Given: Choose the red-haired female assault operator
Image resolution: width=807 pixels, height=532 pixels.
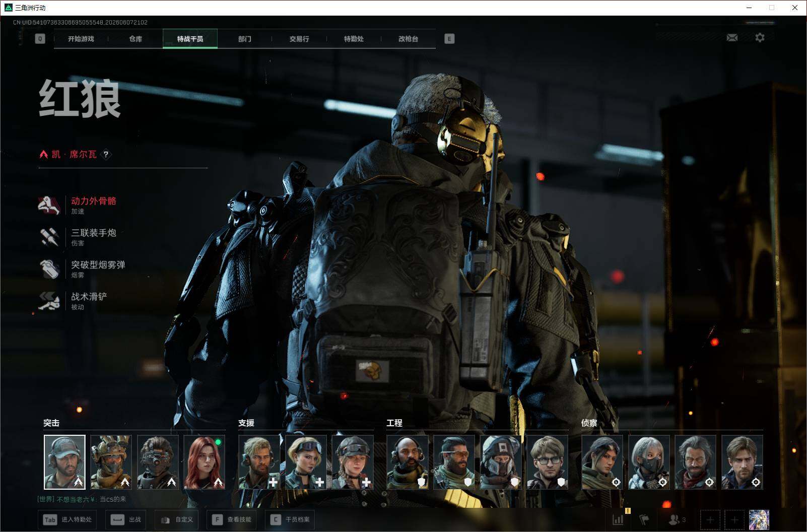Looking at the screenshot, I should [205, 462].
